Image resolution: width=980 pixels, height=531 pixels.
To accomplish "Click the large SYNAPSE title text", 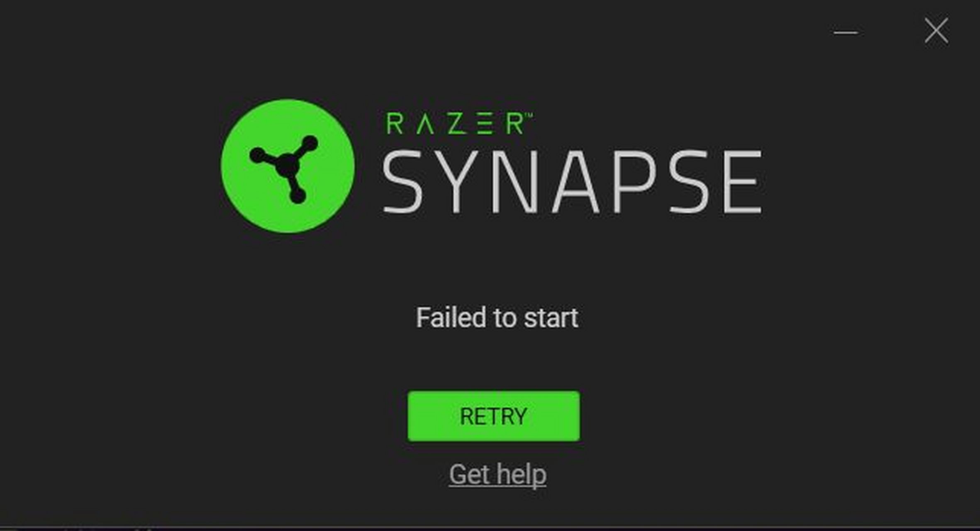I will click(x=573, y=182).
